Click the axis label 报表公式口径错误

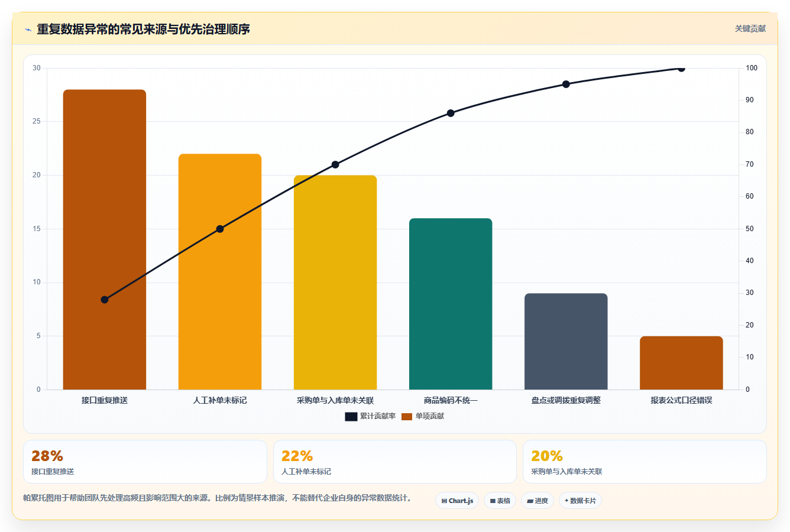coord(681,400)
